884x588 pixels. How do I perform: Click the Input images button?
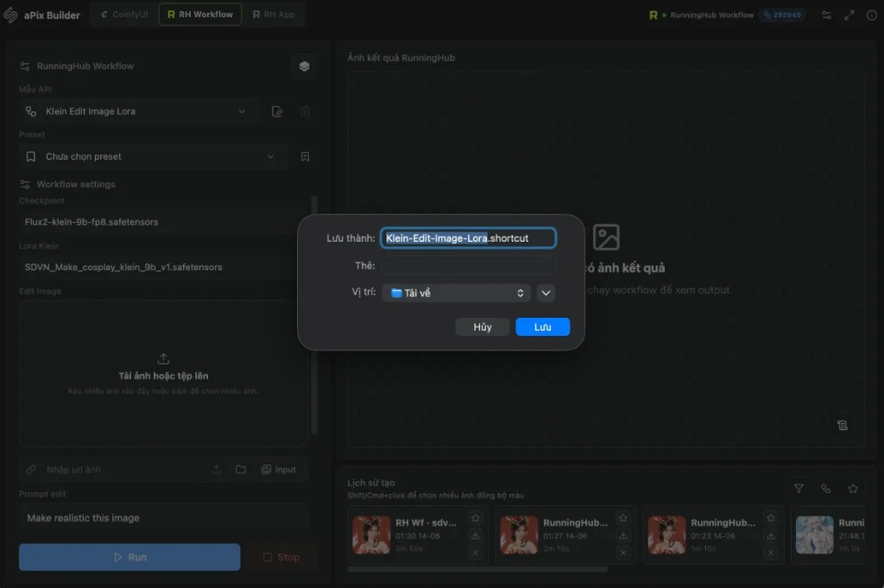point(279,470)
